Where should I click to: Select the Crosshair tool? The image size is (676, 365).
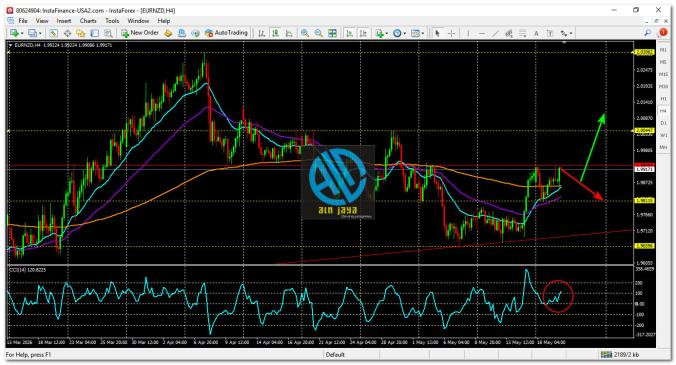pos(451,33)
